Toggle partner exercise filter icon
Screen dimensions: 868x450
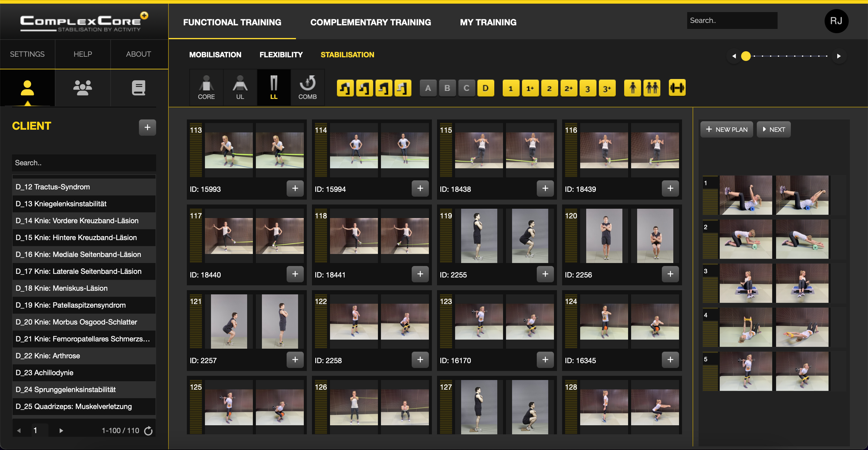coord(652,88)
